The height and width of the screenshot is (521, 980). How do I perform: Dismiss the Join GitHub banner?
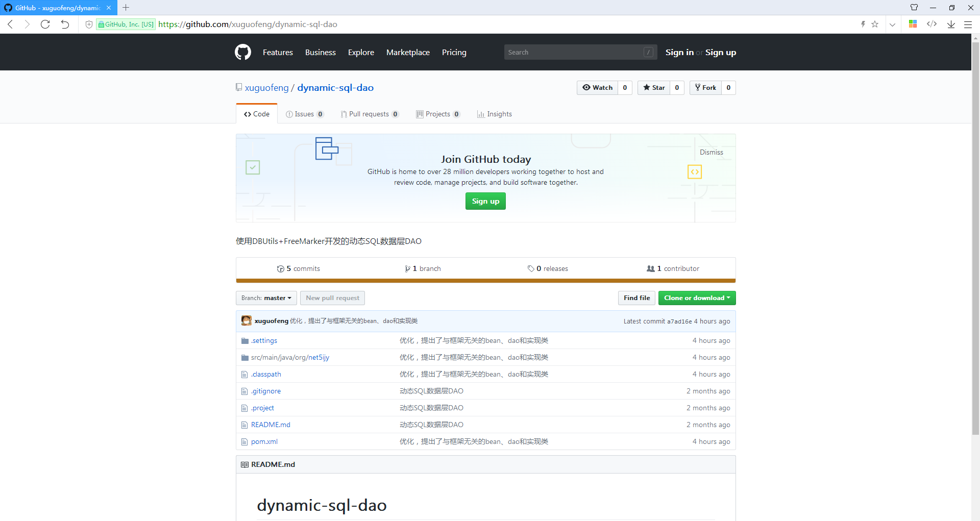pyautogui.click(x=711, y=152)
